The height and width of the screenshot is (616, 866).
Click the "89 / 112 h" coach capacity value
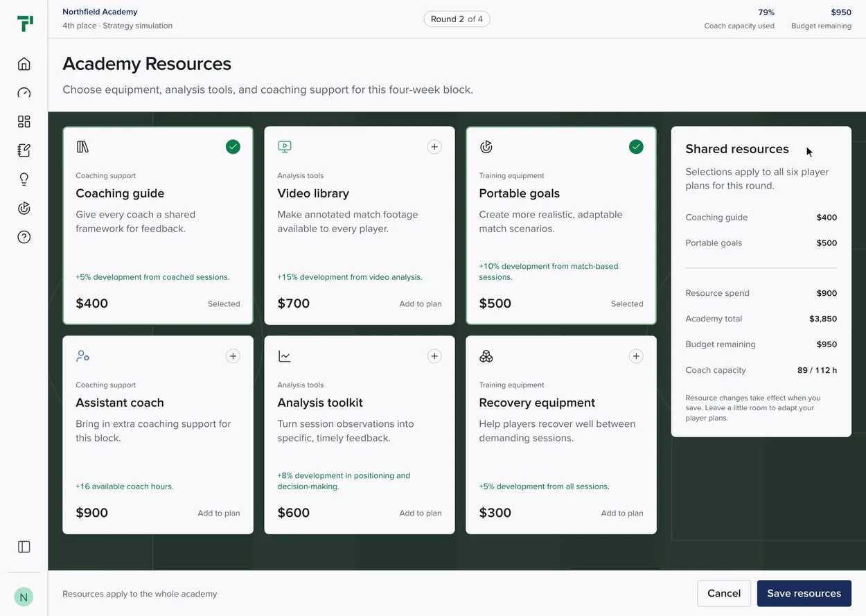click(818, 370)
